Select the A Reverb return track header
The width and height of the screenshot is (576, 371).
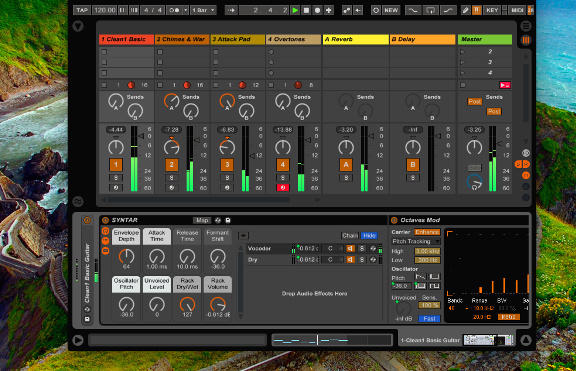[356, 39]
